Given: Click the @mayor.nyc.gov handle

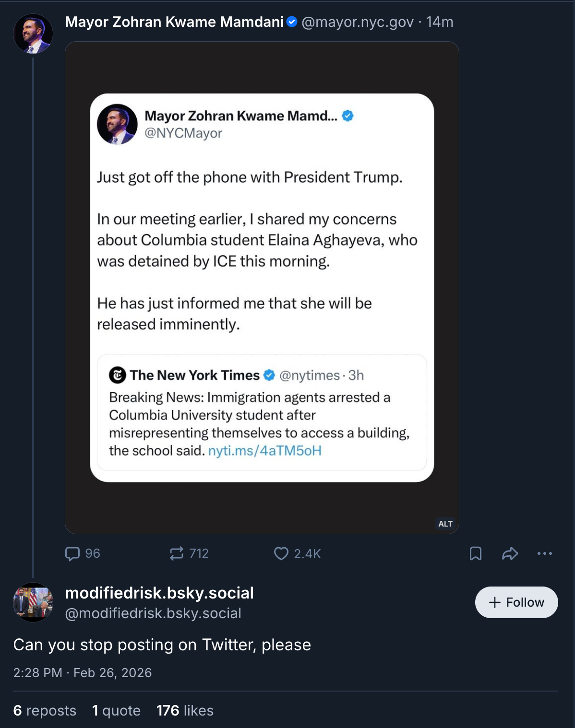Looking at the screenshot, I should [x=358, y=22].
